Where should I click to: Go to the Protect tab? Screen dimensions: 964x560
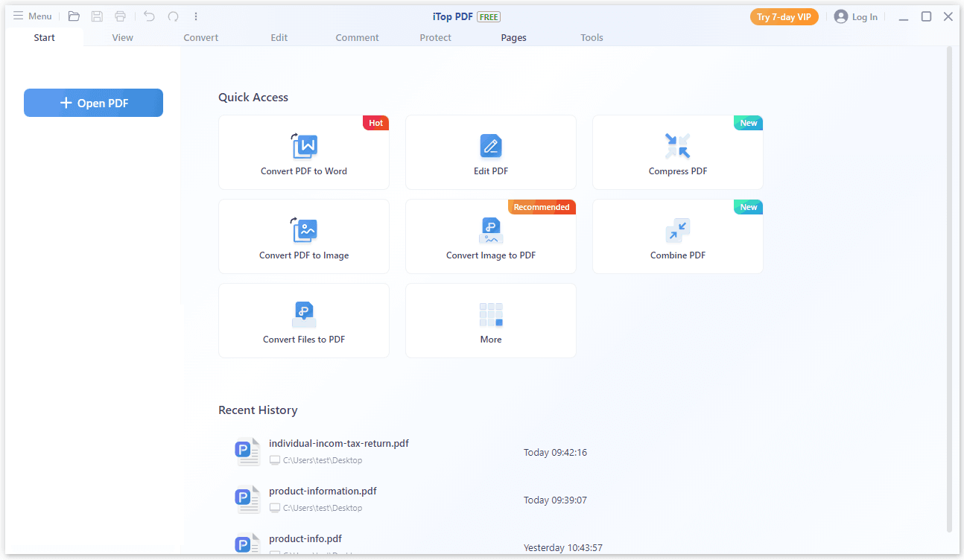point(435,38)
